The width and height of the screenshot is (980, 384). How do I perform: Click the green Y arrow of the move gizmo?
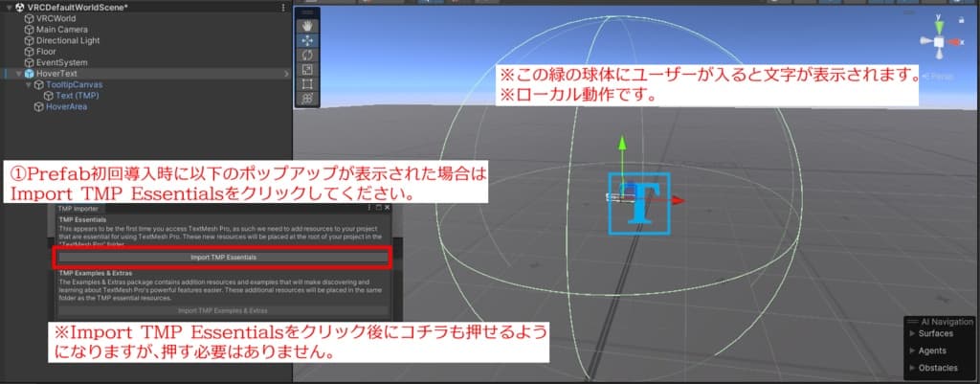[622, 143]
